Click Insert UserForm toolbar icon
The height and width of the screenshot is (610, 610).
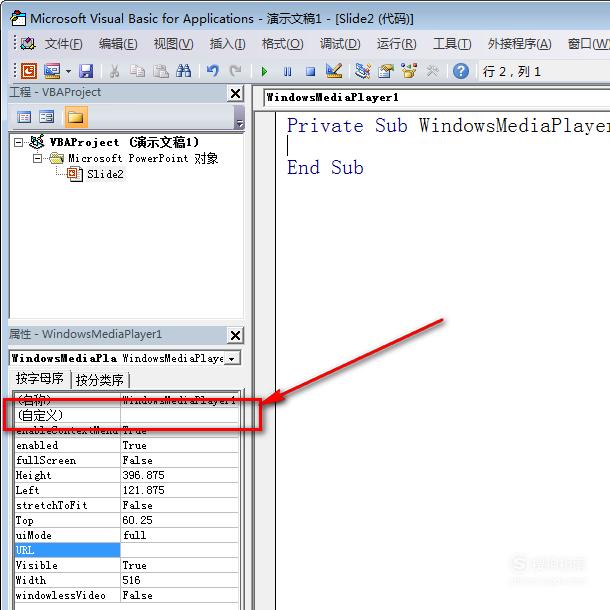[52, 71]
